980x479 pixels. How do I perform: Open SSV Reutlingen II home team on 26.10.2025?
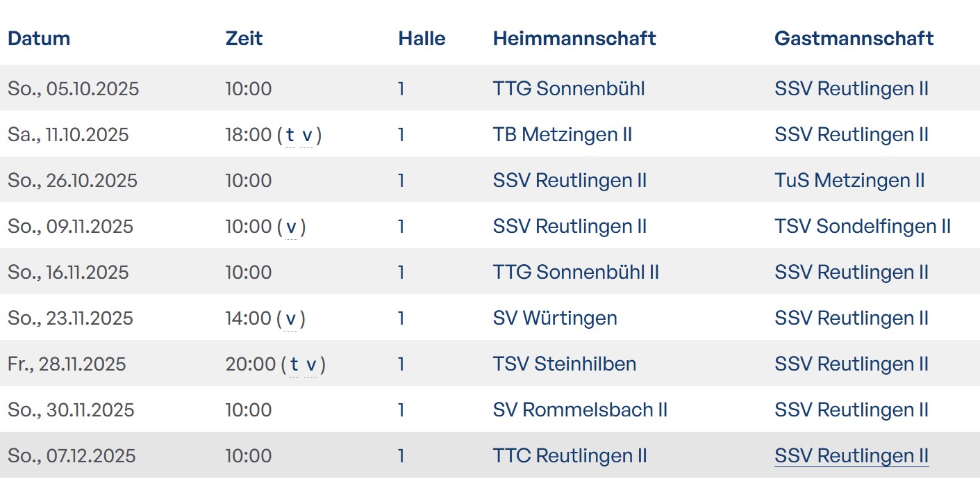click(x=570, y=181)
